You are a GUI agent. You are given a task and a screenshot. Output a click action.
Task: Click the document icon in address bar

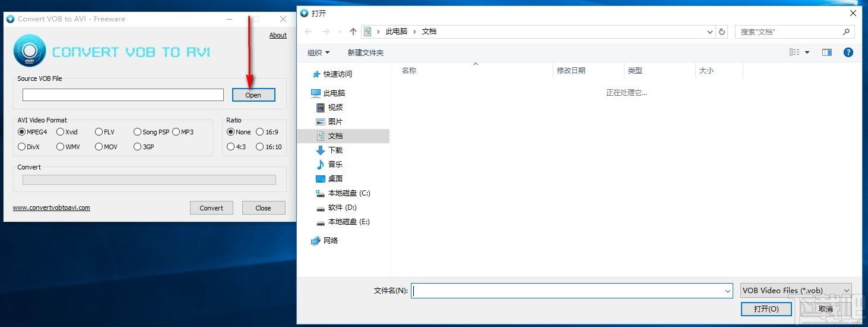pos(368,32)
